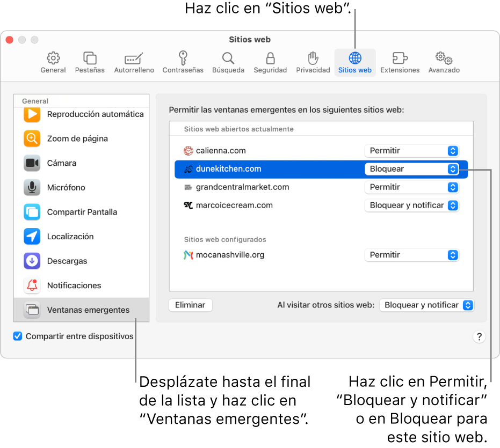Select the Contraseñas toolbar icon

(x=183, y=61)
